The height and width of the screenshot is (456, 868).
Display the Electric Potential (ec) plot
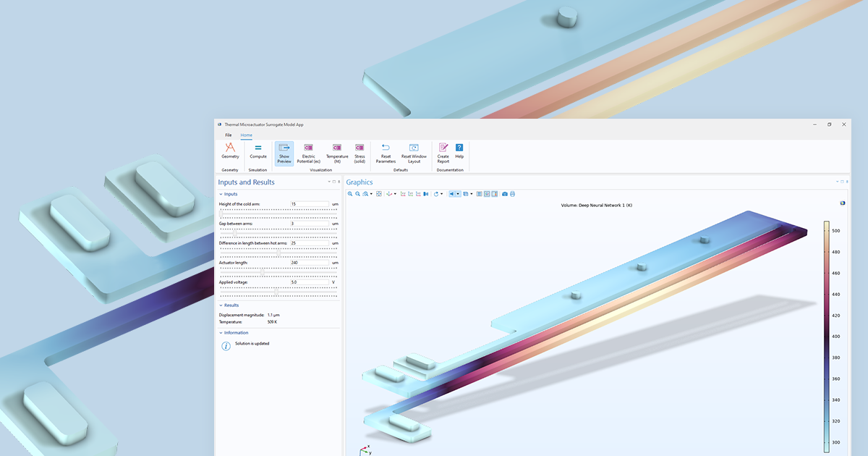click(307, 153)
